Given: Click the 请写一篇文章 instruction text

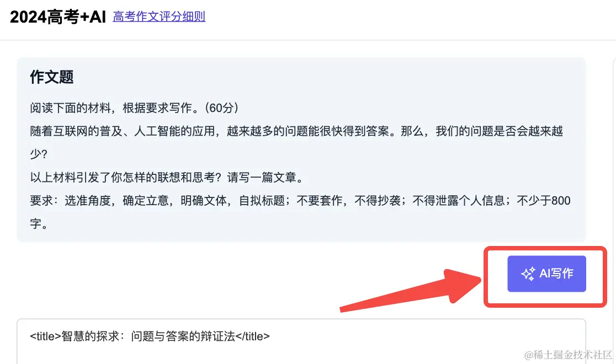Looking at the screenshot, I should pos(261,178).
